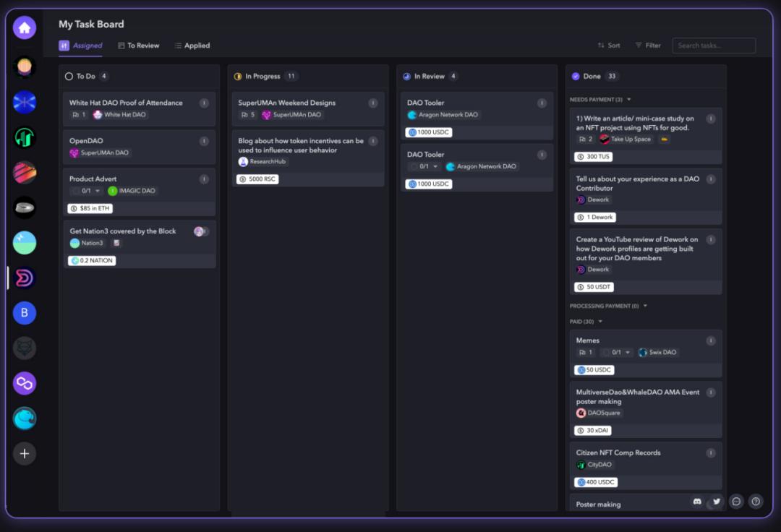
Task: Open the Discord icon link
Action: (697, 501)
